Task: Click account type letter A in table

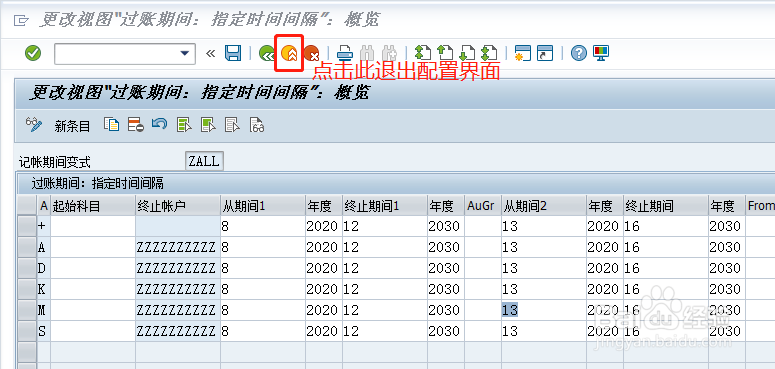Action: (42, 247)
